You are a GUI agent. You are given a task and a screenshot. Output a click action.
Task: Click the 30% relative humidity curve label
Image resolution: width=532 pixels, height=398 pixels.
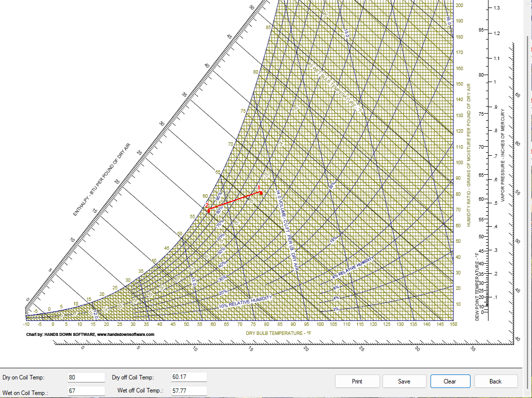tap(222, 279)
